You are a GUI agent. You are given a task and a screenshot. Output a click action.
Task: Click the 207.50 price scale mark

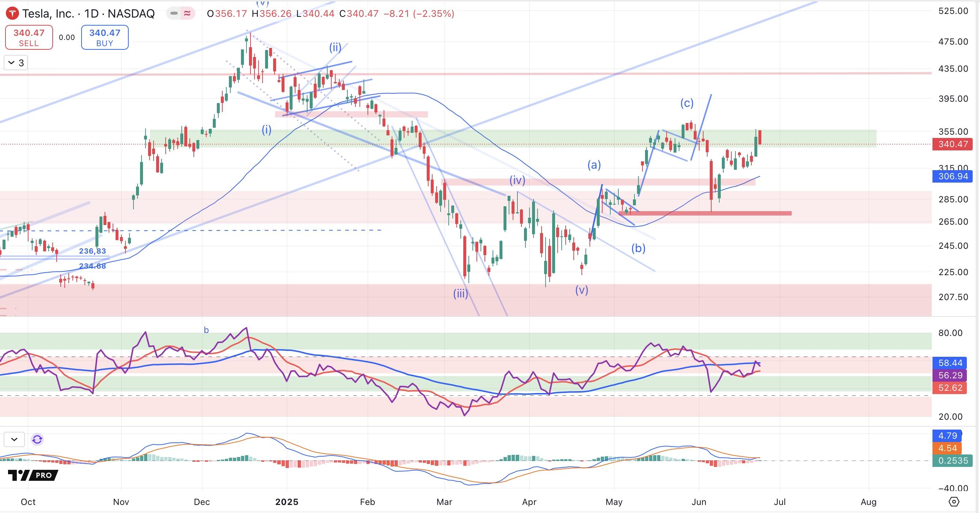(x=953, y=297)
